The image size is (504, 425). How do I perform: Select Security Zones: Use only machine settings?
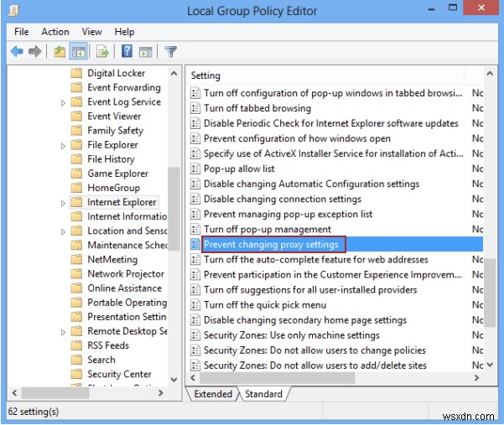292,335
